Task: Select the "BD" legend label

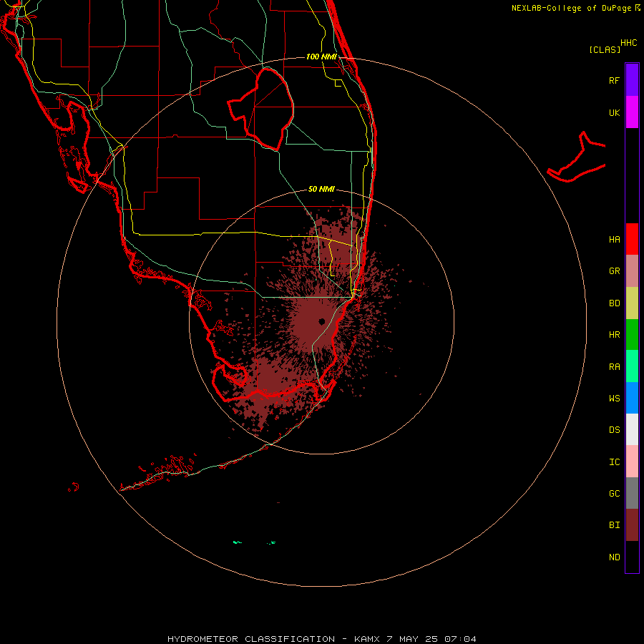Action: pyautogui.click(x=614, y=303)
